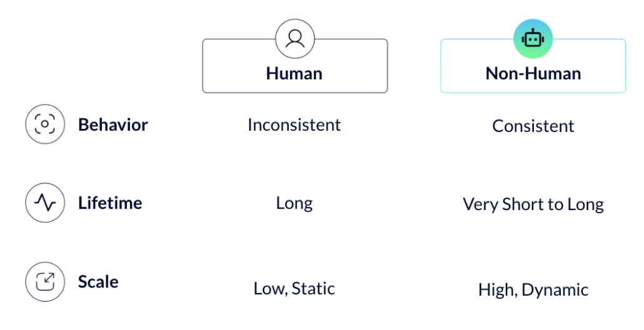Click the word Dynamic in Non-Human column
This screenshot has width=644, height=330.
(555, 290)
